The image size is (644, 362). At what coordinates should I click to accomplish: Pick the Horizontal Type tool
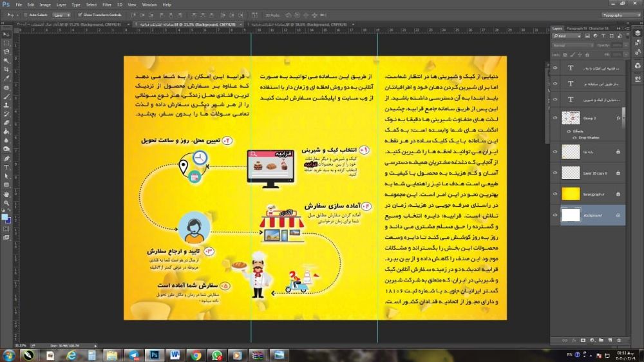[6, 167]
